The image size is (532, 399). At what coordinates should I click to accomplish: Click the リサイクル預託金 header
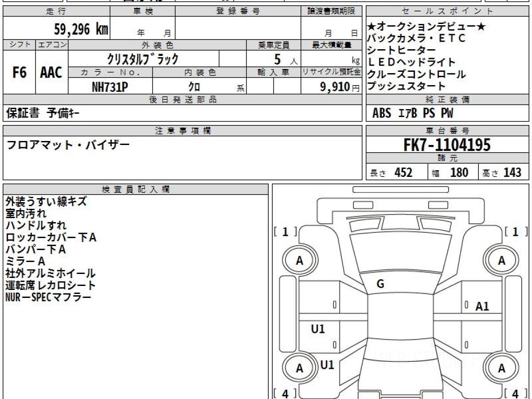coord(331,73)
